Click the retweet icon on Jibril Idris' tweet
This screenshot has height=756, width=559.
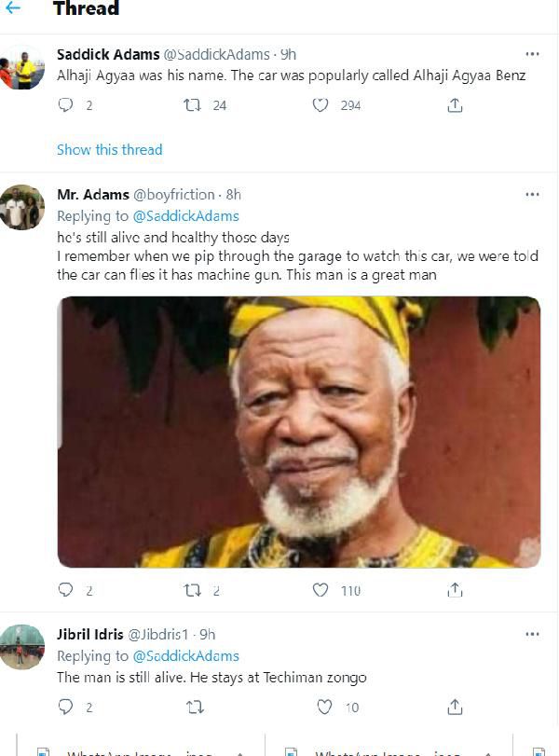[x=195, y=708]
